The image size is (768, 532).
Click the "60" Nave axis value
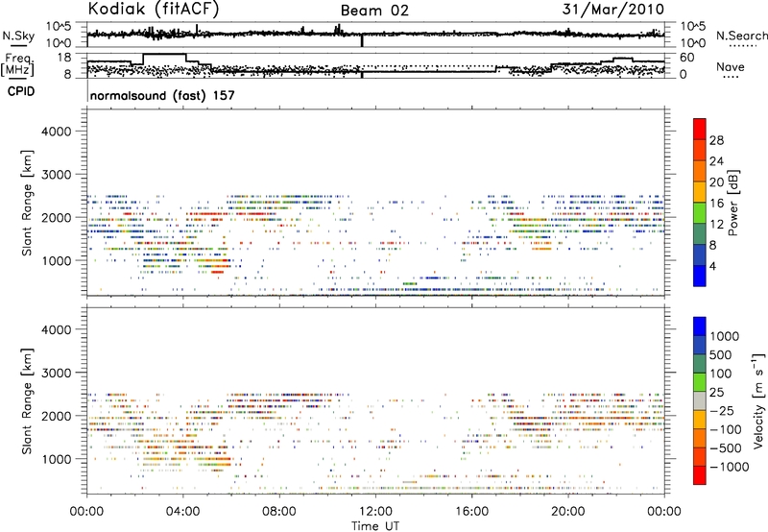point(687,58)
